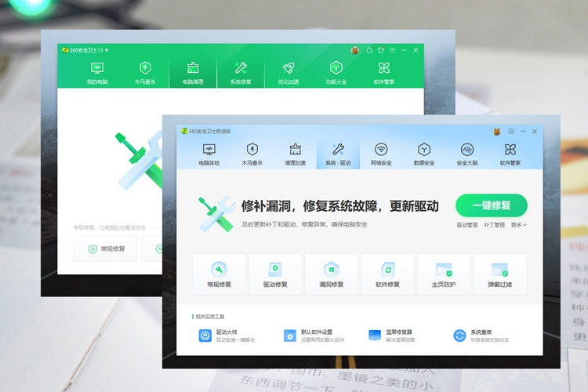This screenshot has width=588, height=392.
Task: Launch 默认软件设置 tool
Action: (x=314, y=336)
